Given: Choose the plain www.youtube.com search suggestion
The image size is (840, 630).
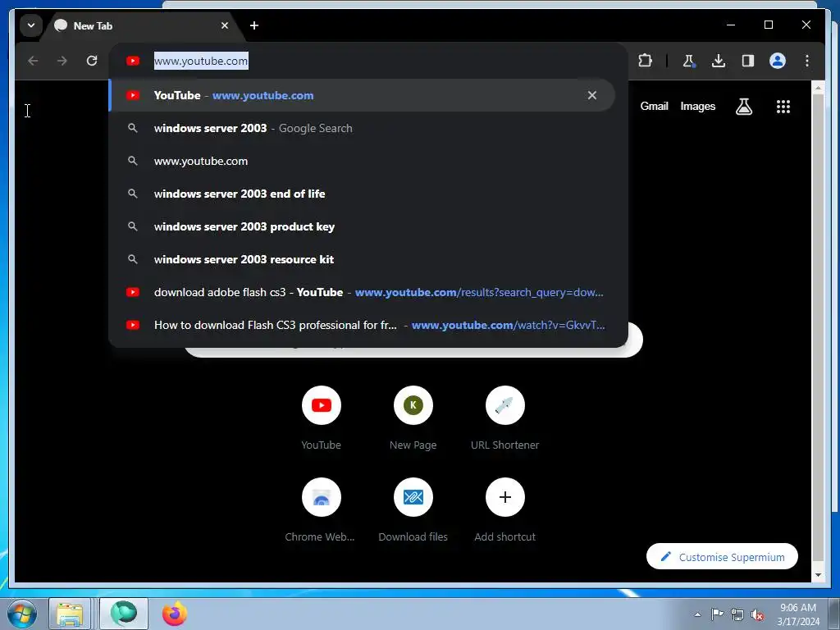Looking at the screenshot, I should tap(362, 161).
